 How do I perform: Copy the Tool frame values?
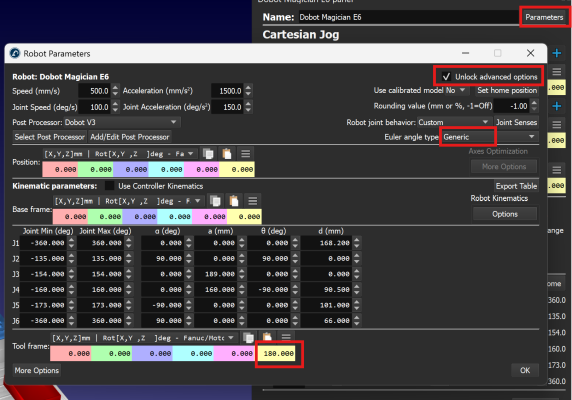tap(249, 338)
